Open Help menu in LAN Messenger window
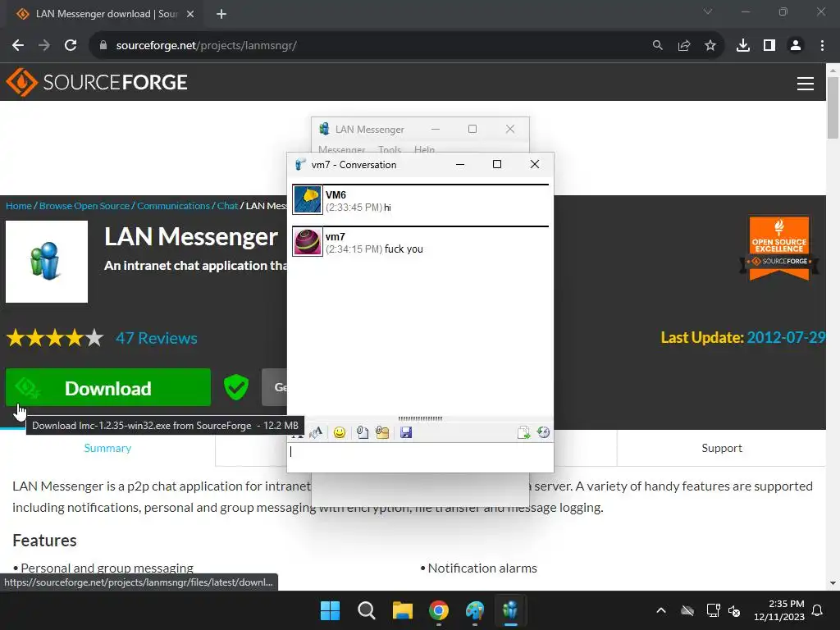Image resolution: width=840 pixels, height=630 pixels. click(424, 149)
